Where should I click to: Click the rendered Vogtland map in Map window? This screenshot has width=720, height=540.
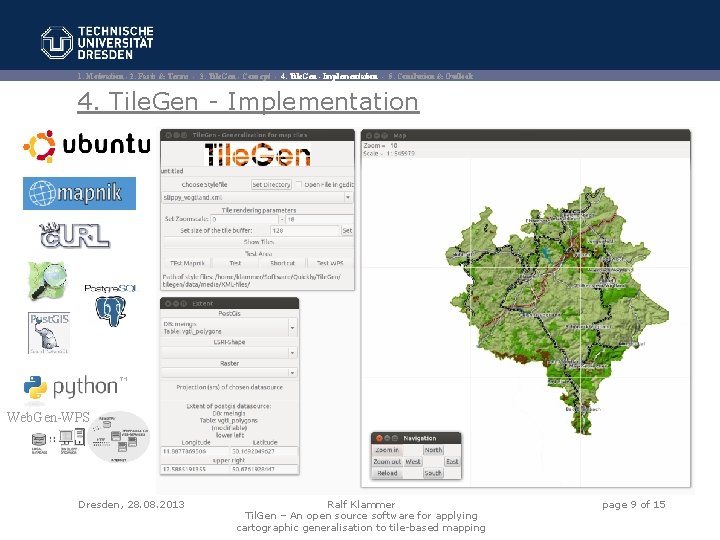pos(558,308)
